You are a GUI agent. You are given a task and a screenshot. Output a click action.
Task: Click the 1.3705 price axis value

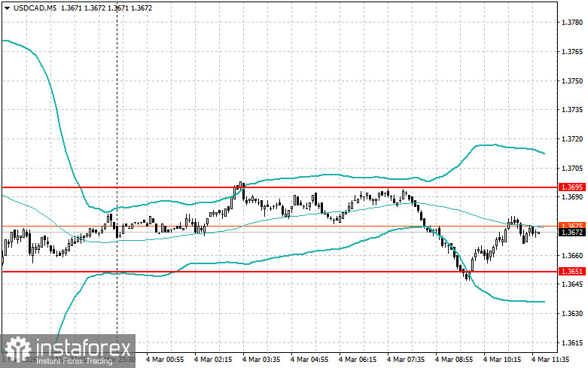(572, 169)
